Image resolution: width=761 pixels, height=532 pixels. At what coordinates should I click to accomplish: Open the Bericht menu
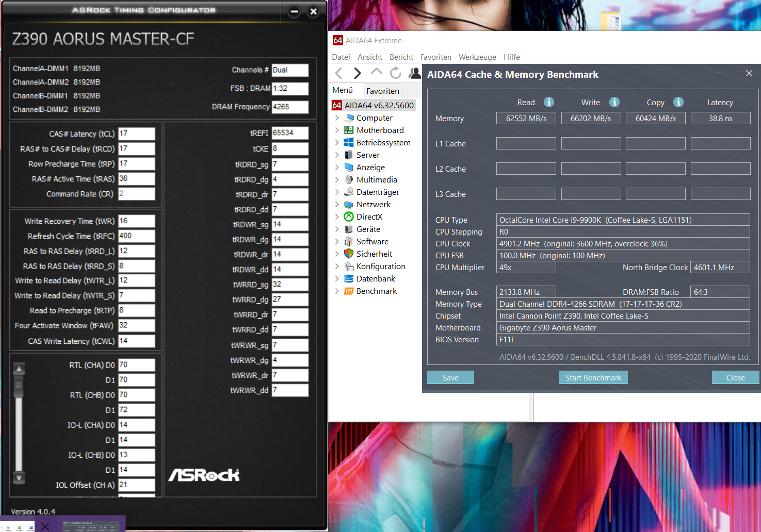point(401,57)
